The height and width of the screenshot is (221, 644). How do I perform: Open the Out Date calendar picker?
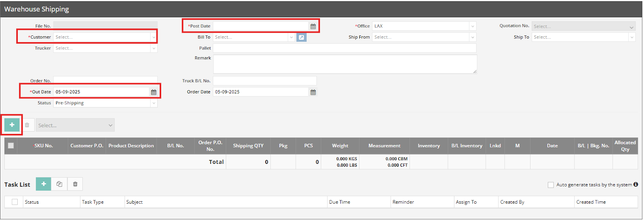click(x=153, y=92)
